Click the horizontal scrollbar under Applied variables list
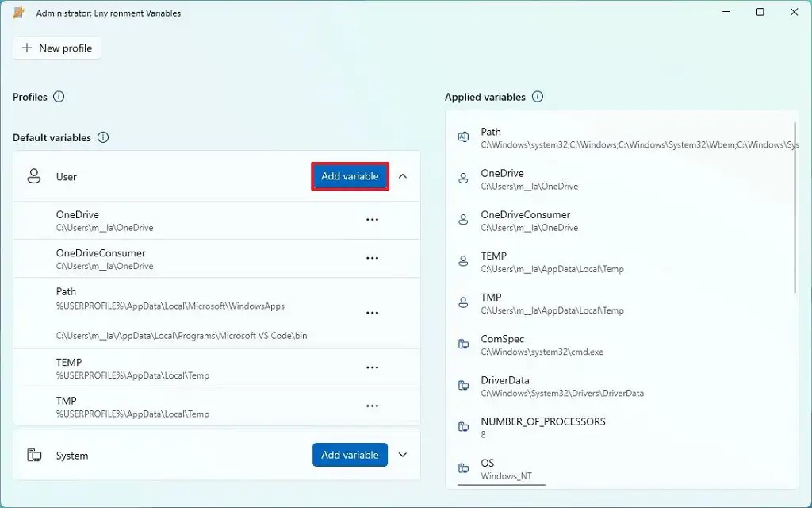The image size is (812, 508). (501, 485)
